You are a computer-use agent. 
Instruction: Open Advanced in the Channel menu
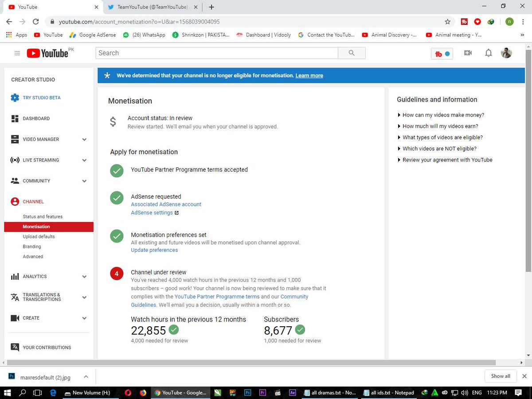tap(33, 257)
